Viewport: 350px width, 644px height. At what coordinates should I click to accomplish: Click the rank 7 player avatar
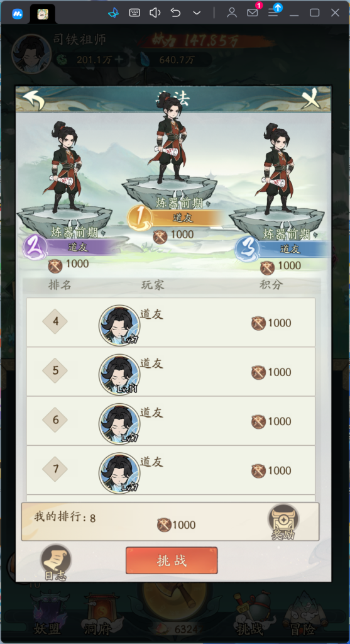point(119,473)
